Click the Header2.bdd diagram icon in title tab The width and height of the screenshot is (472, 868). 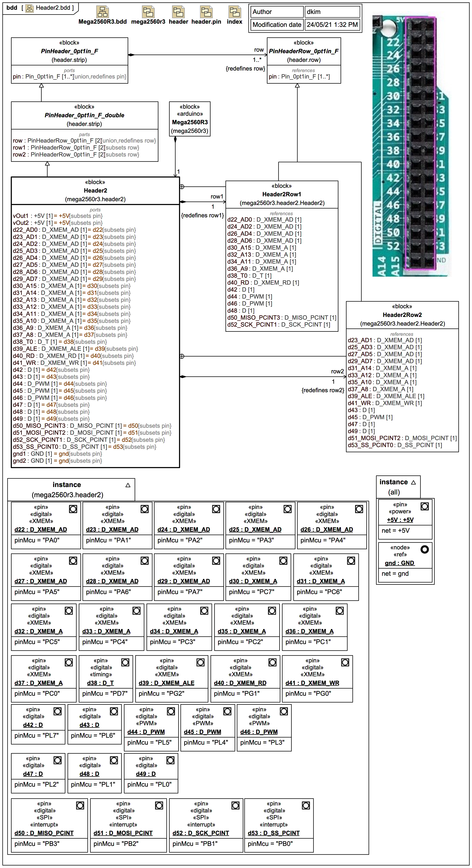click(x=30, y=8)
